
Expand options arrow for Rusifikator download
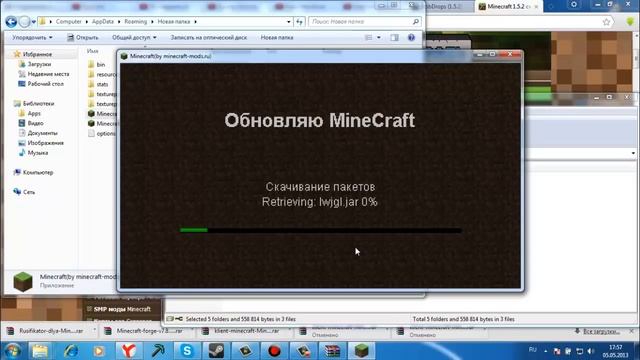tap(95, 330)
